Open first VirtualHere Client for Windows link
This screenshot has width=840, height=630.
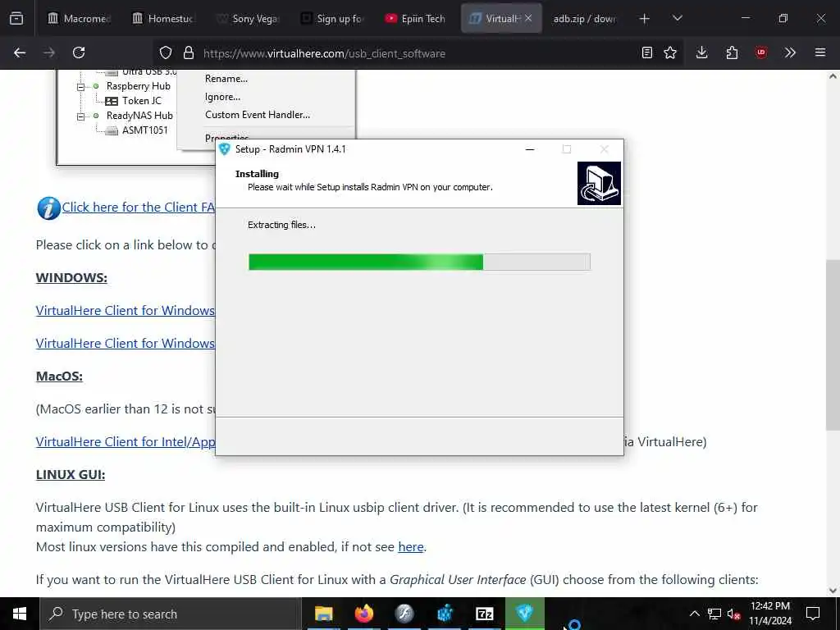click(x=126, y=311)
